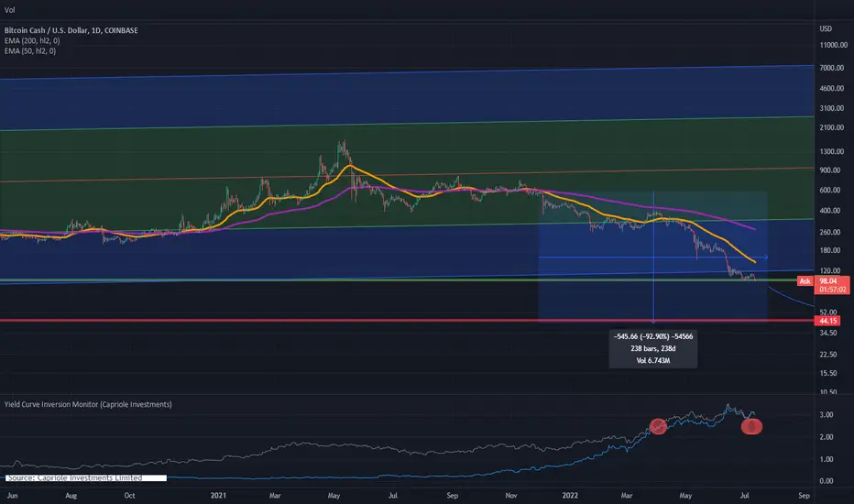Open the USD currency selector on price axis

coord(826,28)
